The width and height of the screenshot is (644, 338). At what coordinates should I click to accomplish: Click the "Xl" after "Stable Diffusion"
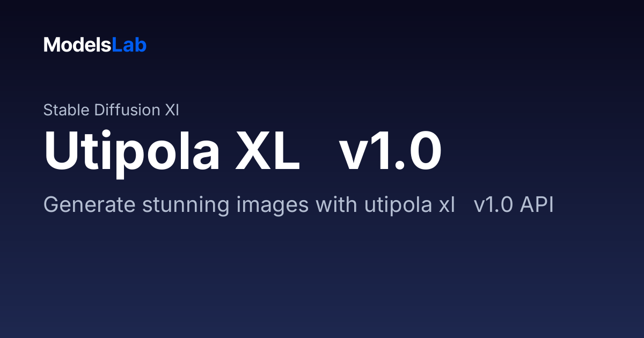[x=171, y=110]
